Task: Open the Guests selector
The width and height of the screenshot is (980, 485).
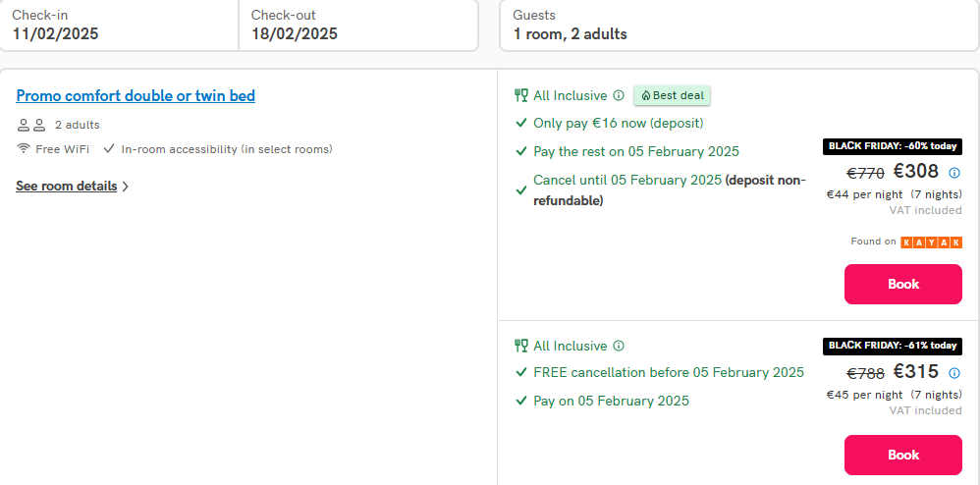Action: coord(739,25)
